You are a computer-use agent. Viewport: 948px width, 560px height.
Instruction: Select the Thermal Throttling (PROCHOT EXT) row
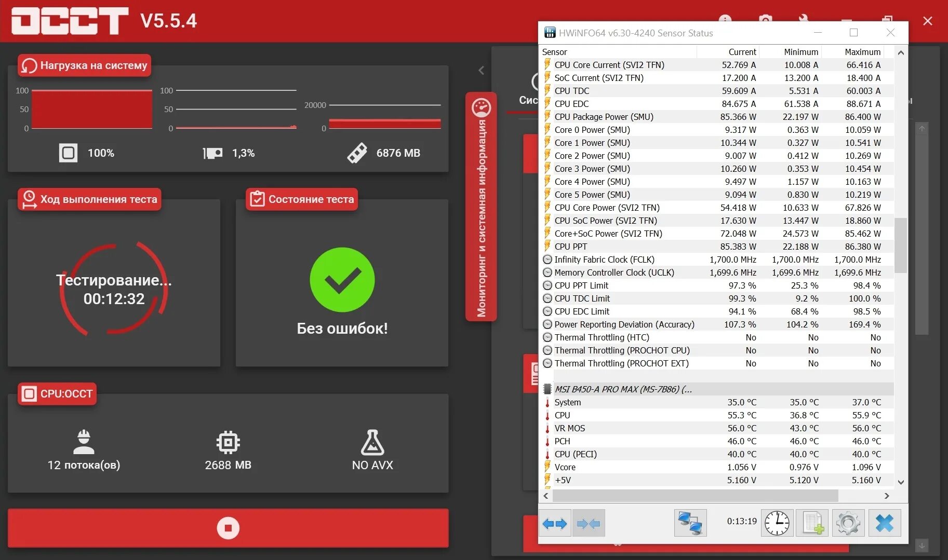tap(717, 363)
